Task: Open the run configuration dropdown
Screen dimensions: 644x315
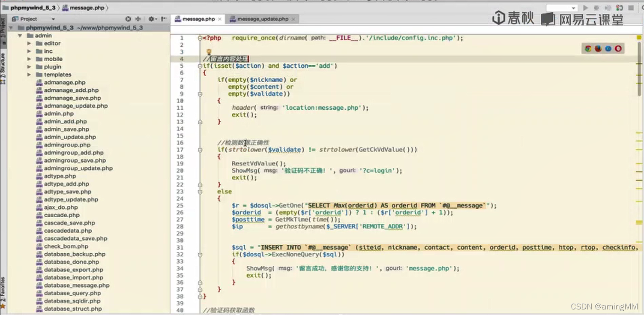Action: pyautogui.click(x=562, y=8)
